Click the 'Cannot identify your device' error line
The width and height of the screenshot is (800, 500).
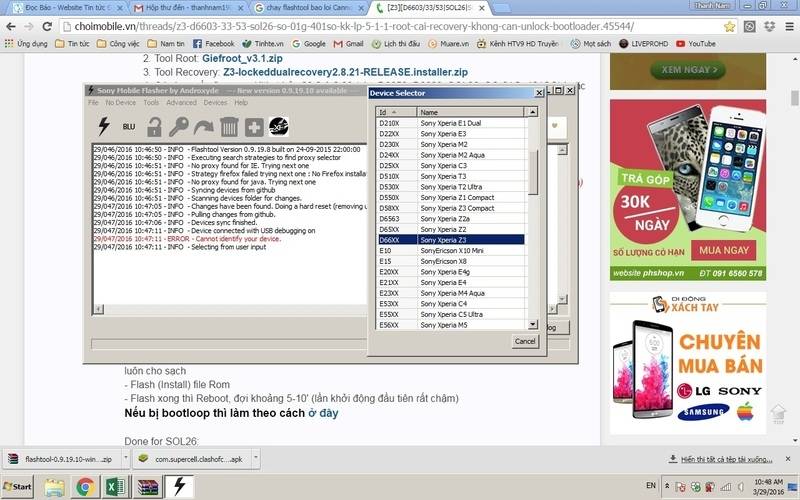click(x=187, y=239)
